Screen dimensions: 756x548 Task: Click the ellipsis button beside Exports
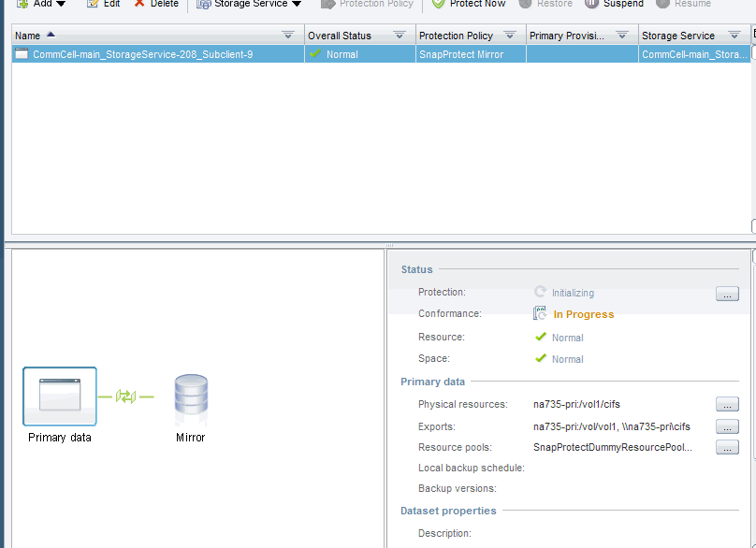[x=727, y=426]
